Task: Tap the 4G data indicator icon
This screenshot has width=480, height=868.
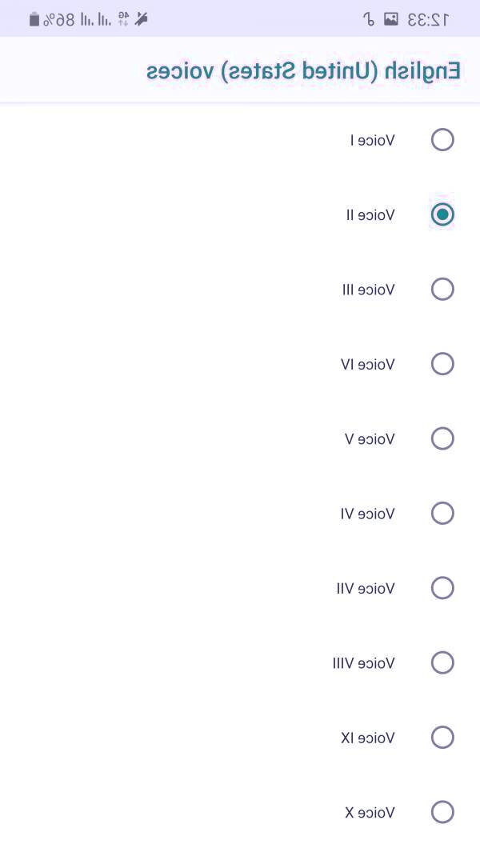Action: (x=123, y=19)
